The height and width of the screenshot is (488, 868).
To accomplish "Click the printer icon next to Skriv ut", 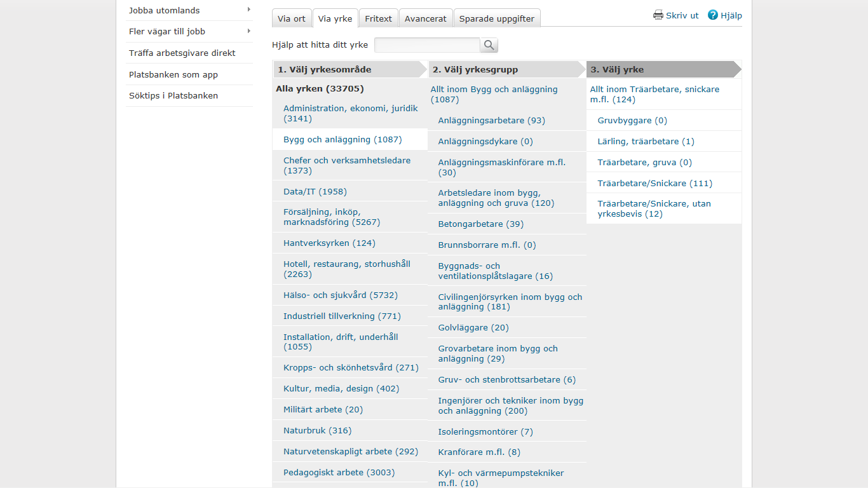I will tap(658, 15).
